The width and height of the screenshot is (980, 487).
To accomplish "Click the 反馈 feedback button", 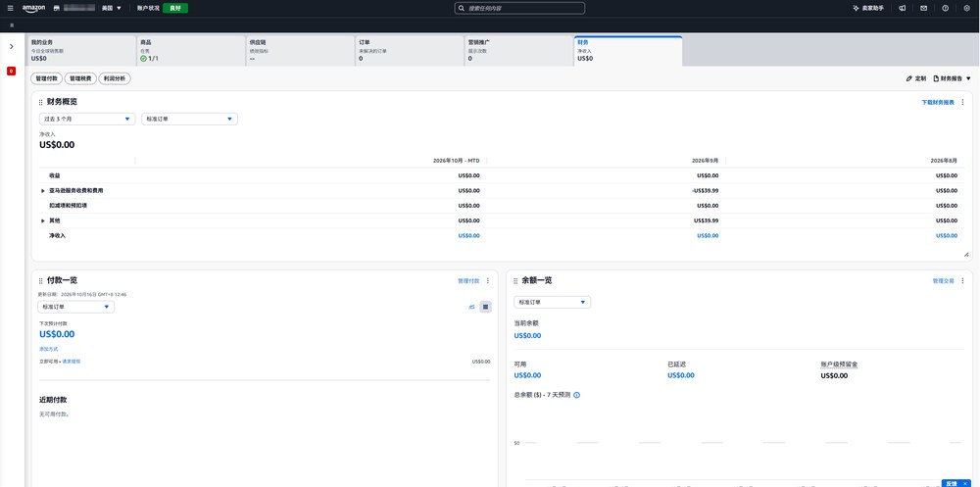I will [x=952, y=483].
